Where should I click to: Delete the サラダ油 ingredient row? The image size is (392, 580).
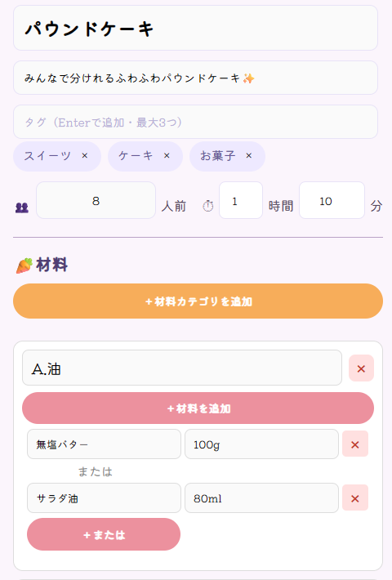[355, 498]
